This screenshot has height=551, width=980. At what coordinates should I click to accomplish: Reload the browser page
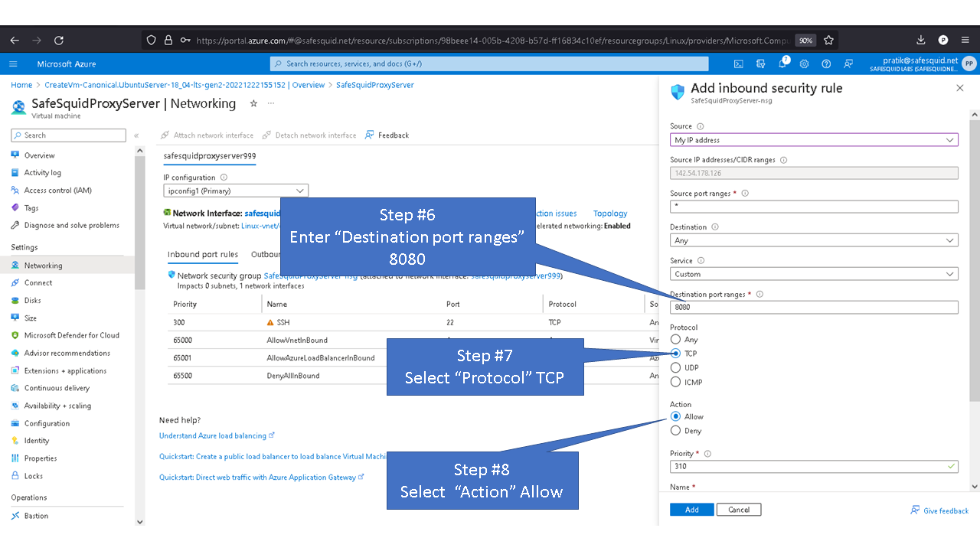(60, 40)
